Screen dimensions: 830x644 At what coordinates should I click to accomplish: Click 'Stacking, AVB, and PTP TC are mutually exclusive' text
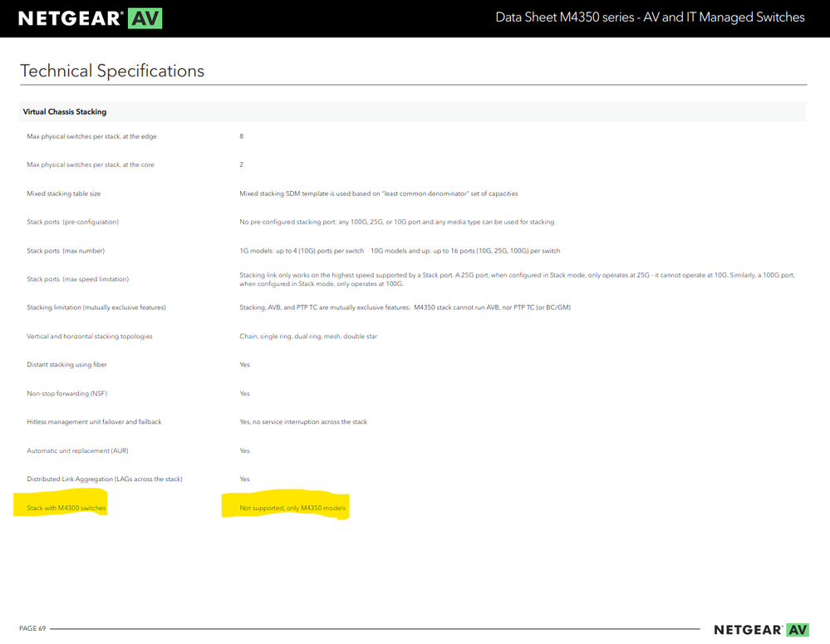pyautogui.click(x=405, y=307)
